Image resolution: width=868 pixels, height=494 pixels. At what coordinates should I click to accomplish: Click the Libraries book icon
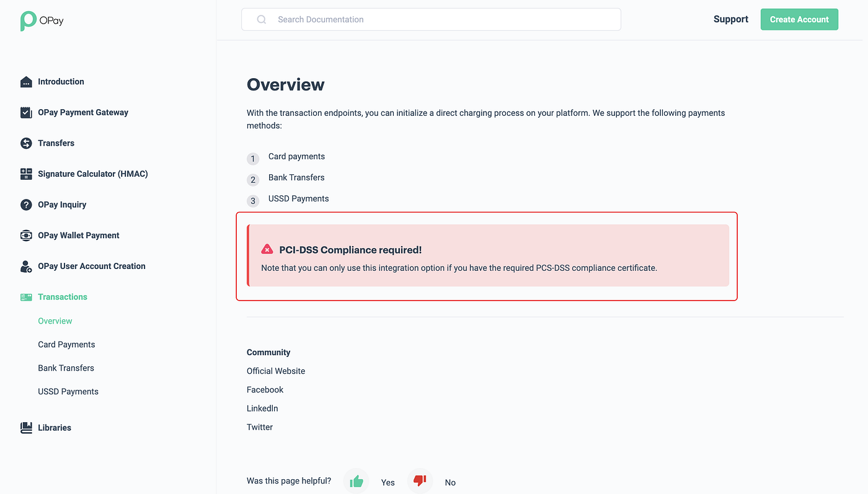pos(26,428)
